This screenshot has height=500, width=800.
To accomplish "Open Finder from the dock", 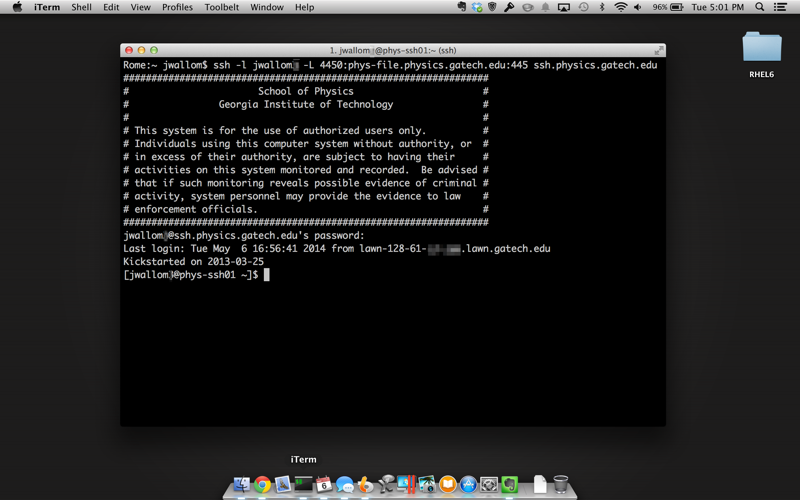I will (242, 484).
